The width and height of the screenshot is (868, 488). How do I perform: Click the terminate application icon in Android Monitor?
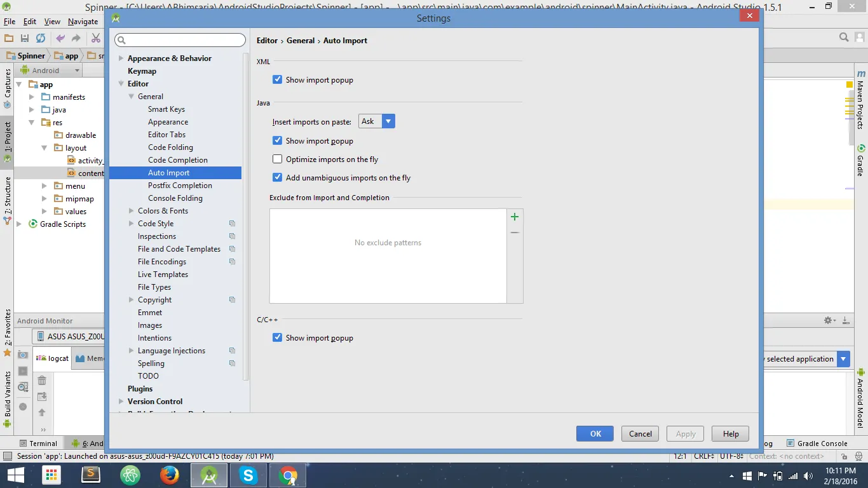23,407
